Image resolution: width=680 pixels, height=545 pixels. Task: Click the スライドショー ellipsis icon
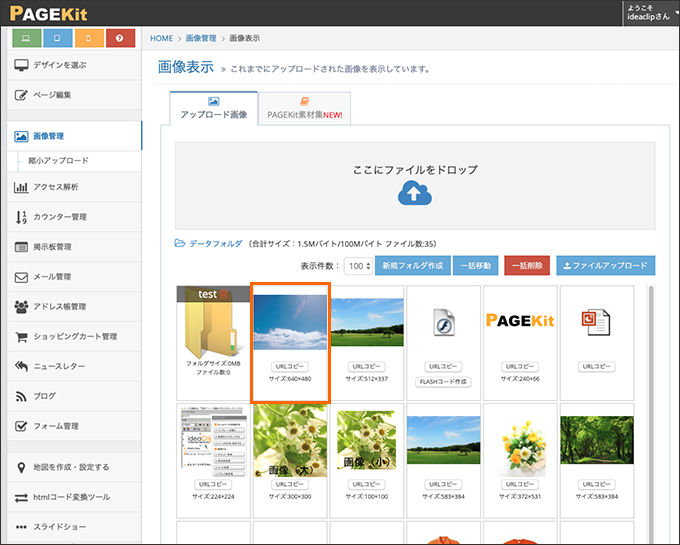coord(21,527)
